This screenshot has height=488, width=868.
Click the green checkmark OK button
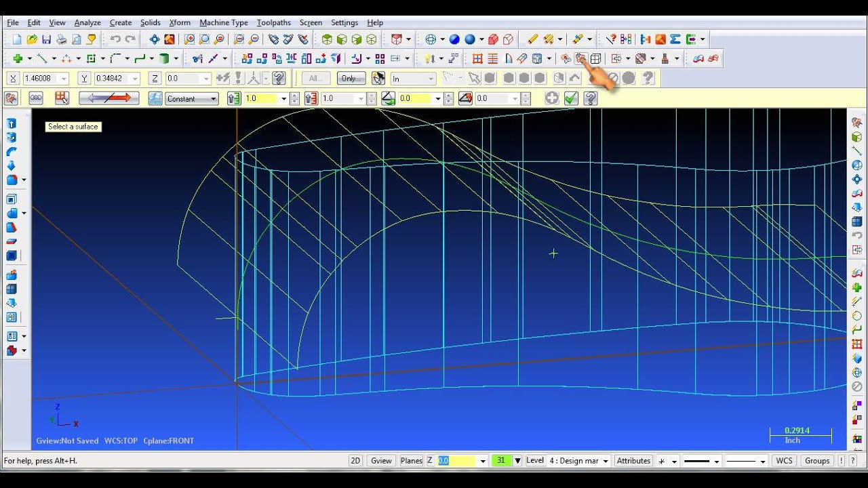(571, 98)
